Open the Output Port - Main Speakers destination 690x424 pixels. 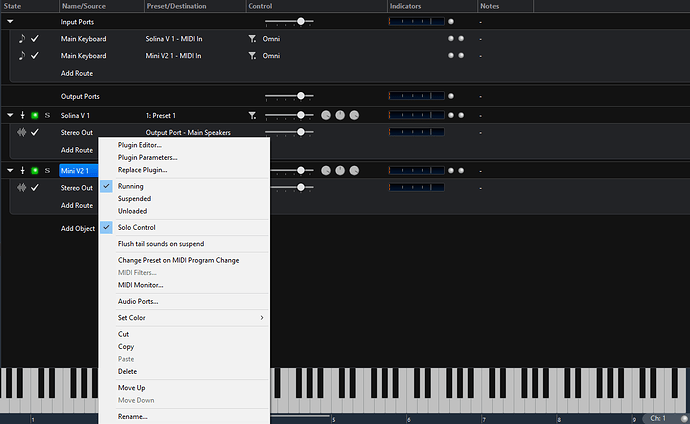(188, 132)
